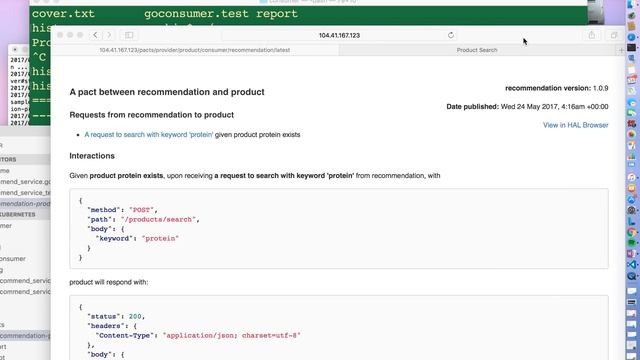Open Safari compass icon in the dock
Image resolution: width=640 pixels, height=360 pixels.
[631, 37]
